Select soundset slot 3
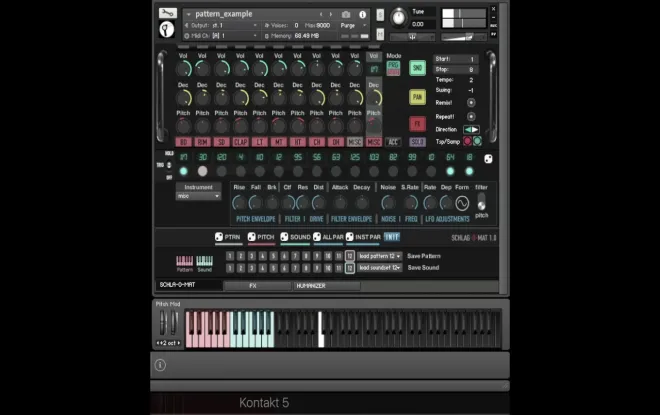The image size is (660, 415). 252,268
